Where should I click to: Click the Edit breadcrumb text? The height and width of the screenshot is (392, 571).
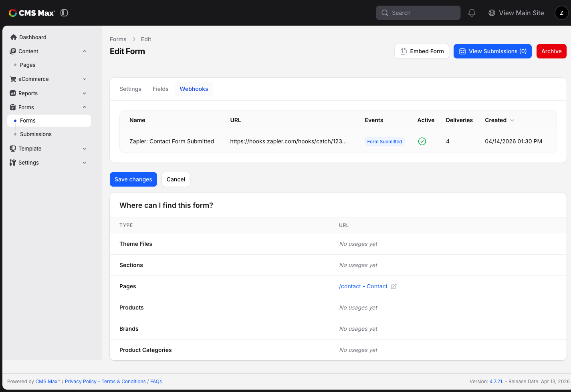coord(146,39)
